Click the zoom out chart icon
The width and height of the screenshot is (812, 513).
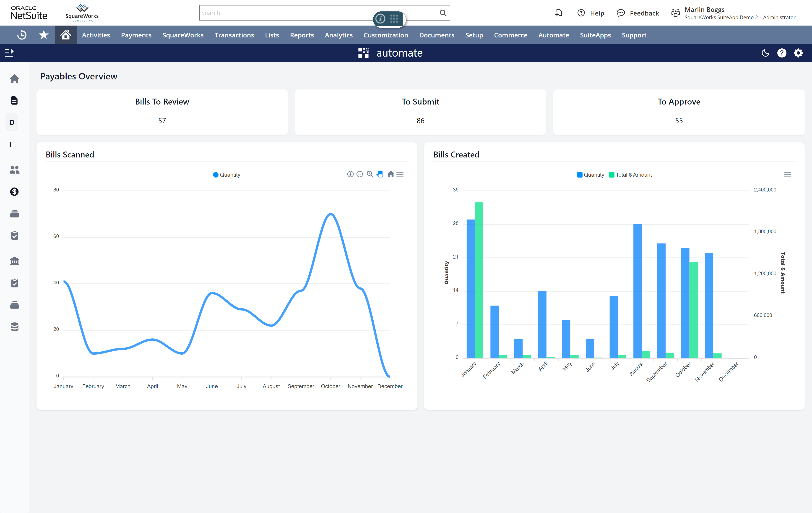[359, 174]
